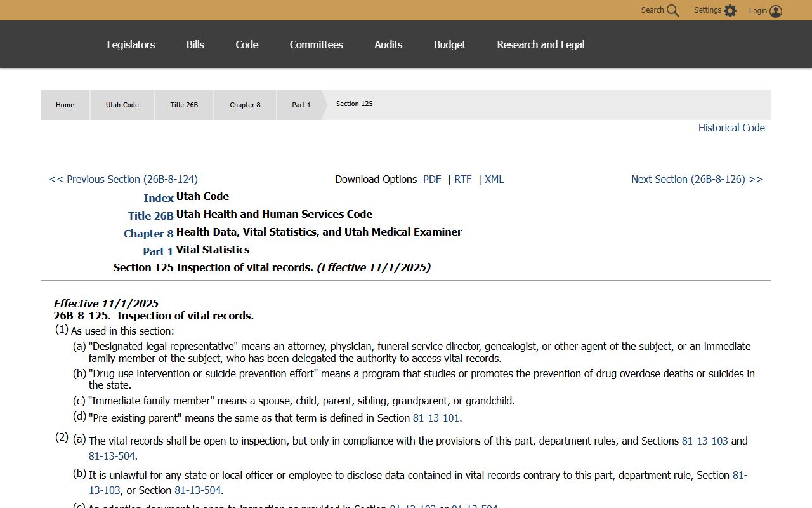Go to Previous Section (26B-8-124)

coord(124,179)
